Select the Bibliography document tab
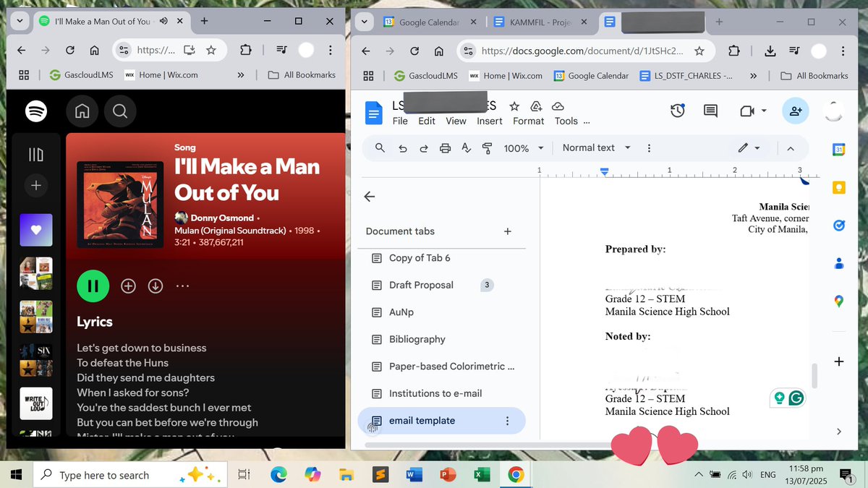 pyautogui.click(x=441, y=339)
